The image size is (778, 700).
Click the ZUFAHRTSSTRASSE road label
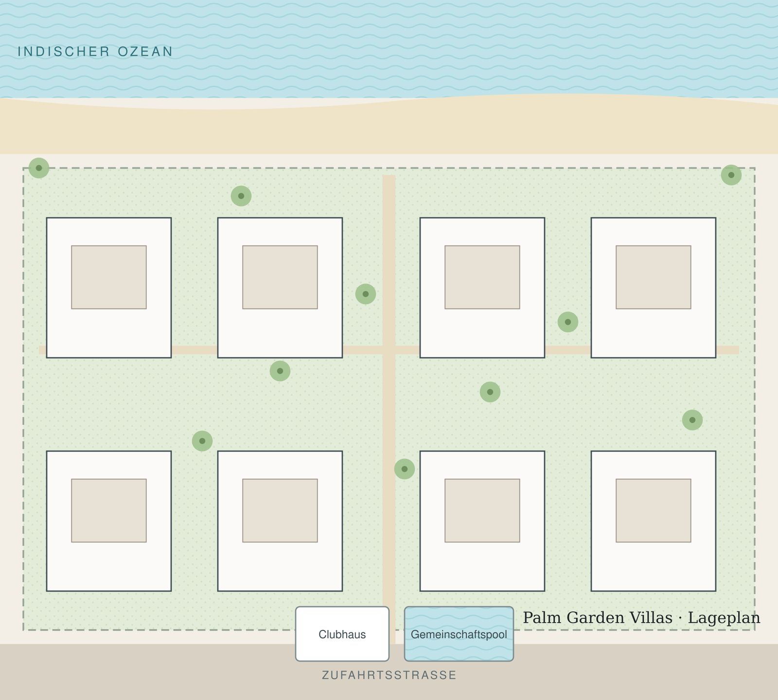click(389, 675)
